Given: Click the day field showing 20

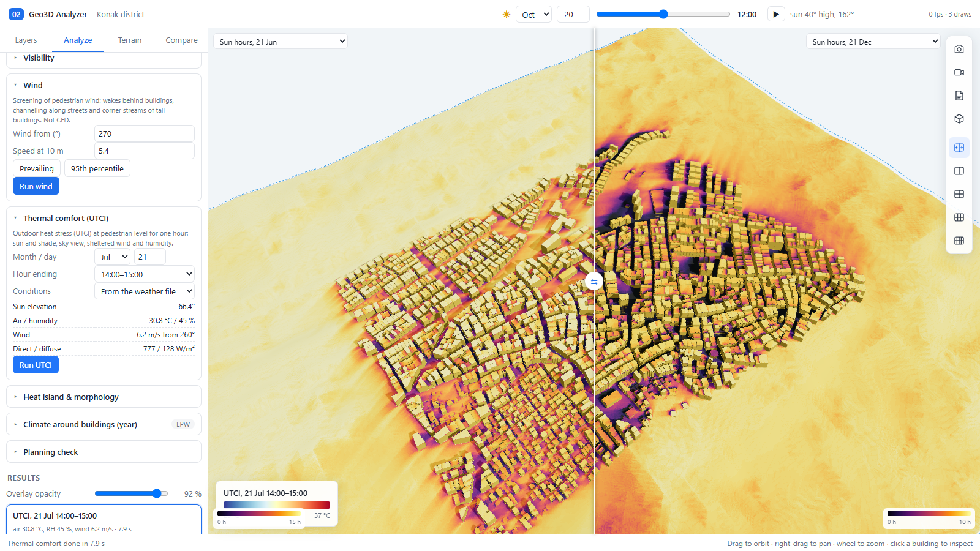Looking at the screenshot, I should (573, 14).
